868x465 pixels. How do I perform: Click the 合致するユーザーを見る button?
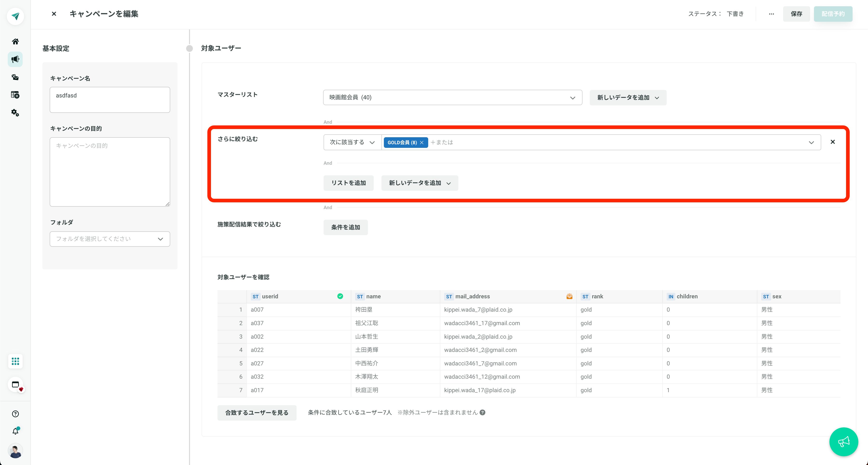pyautogui.click(x=257, y=413)
